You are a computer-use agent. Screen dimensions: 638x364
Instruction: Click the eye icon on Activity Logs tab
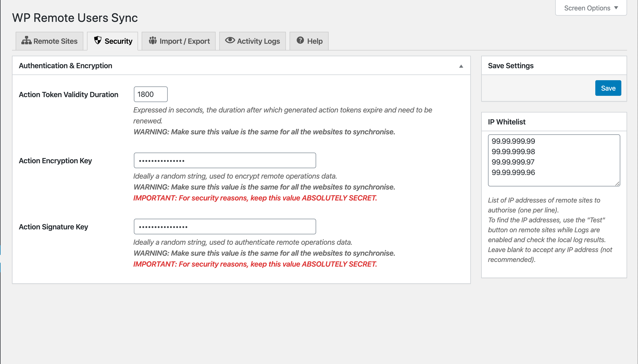click(230, 40)
